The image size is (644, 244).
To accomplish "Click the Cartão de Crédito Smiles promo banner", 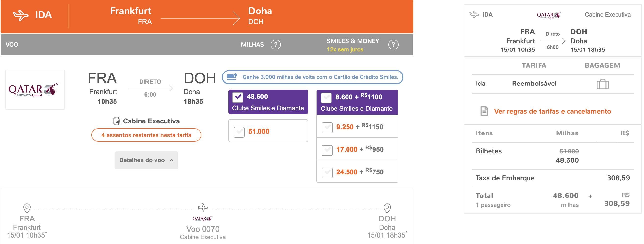I will pos(312,77).
